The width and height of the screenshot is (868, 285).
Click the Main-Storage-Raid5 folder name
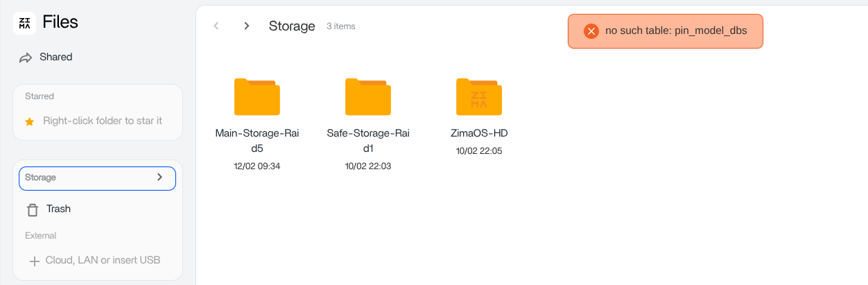pyautogui.click(x=257, y=140)
